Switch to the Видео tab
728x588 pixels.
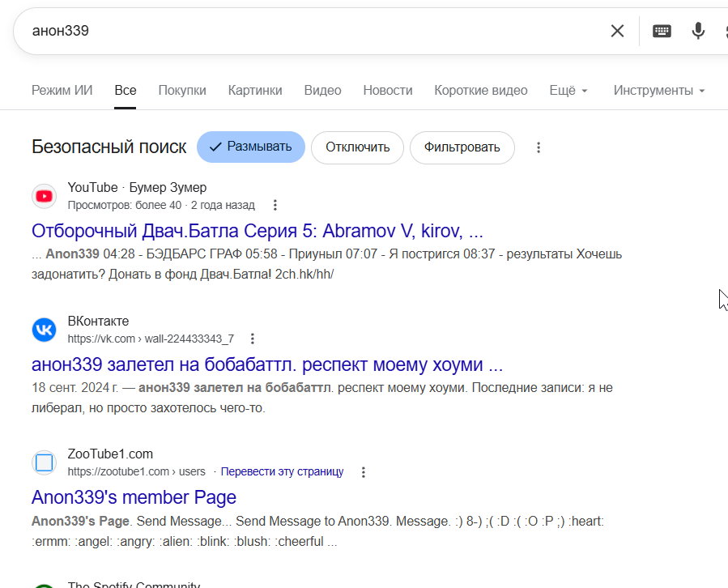[322, 90]
